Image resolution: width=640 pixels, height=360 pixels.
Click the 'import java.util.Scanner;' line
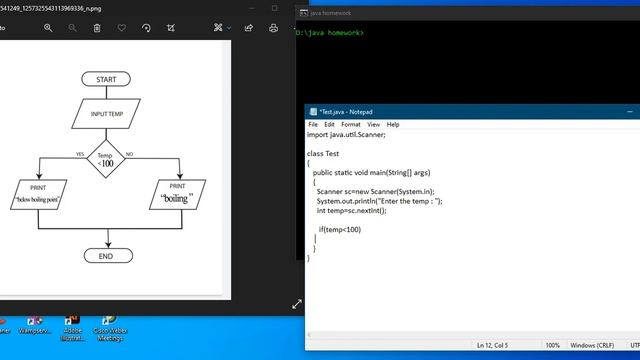pos(346,135)
